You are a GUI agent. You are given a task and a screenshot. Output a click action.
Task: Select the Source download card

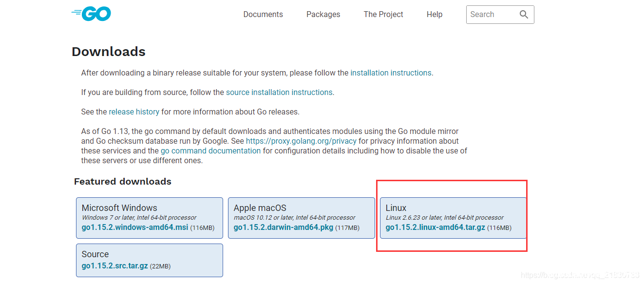click(150, 260)
